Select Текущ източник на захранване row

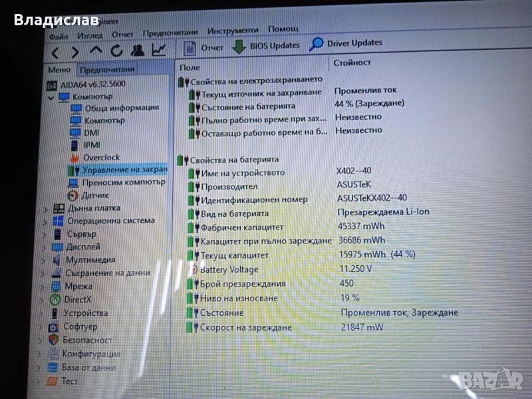point(255,93)
